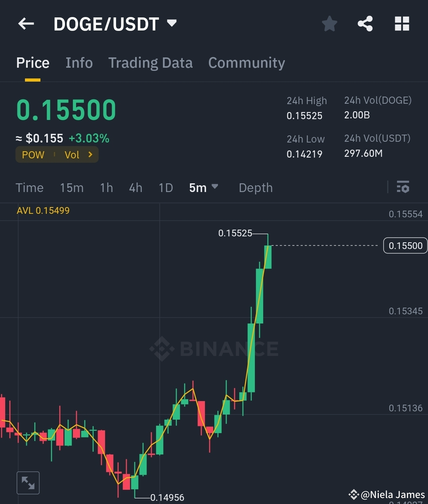Open the DOGE/USDT pair selector dropdown
The width and height of the screenshot is (428, 504).
171,24
